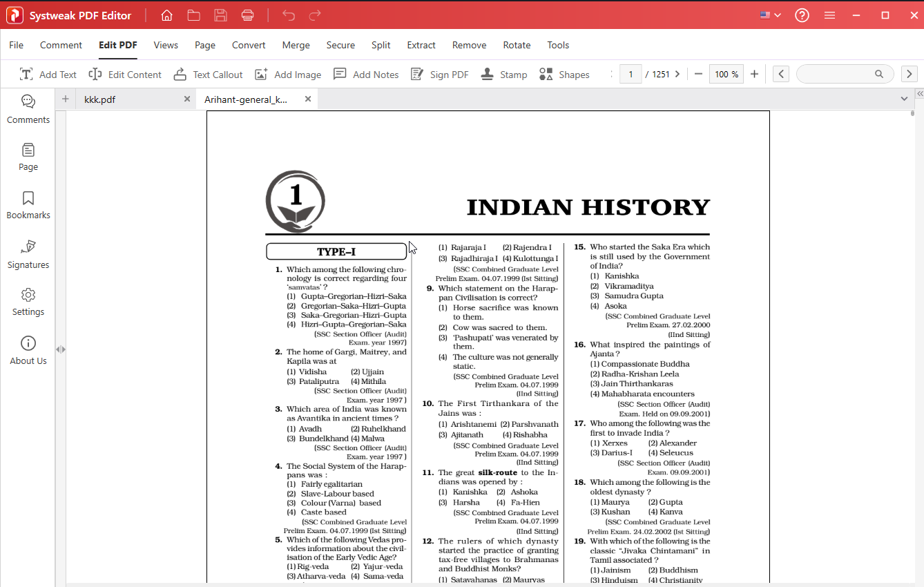Toggle the sidebar collapse arrows
Viewport: 924px width, 587px height.
point(61,349)
